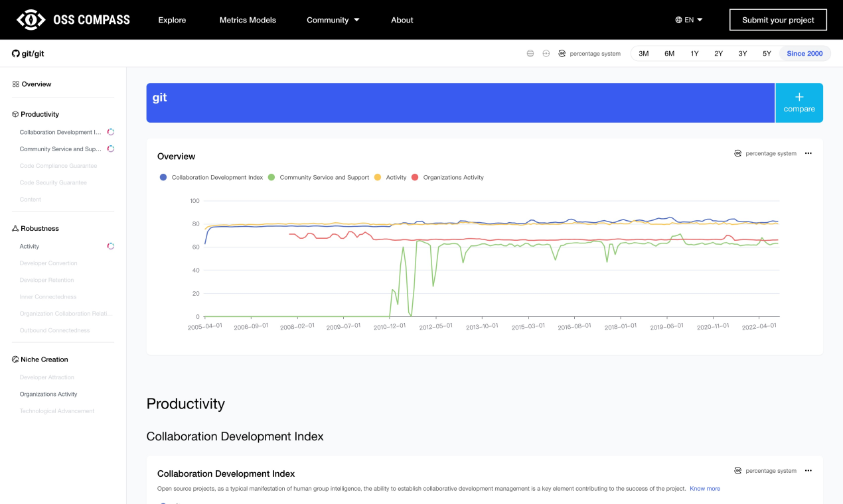Click the Robustness triangle icon
This screenshot has width=843, height=504.
point(15,228)
